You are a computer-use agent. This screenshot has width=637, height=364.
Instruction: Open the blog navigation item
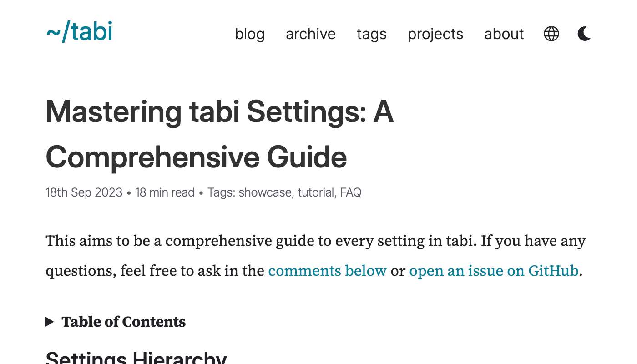pos(250,34)
